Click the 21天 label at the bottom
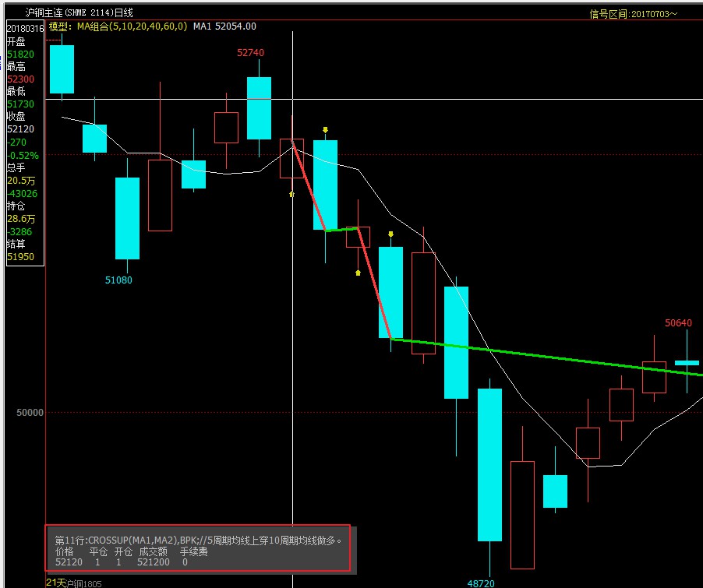 point(55,583)
